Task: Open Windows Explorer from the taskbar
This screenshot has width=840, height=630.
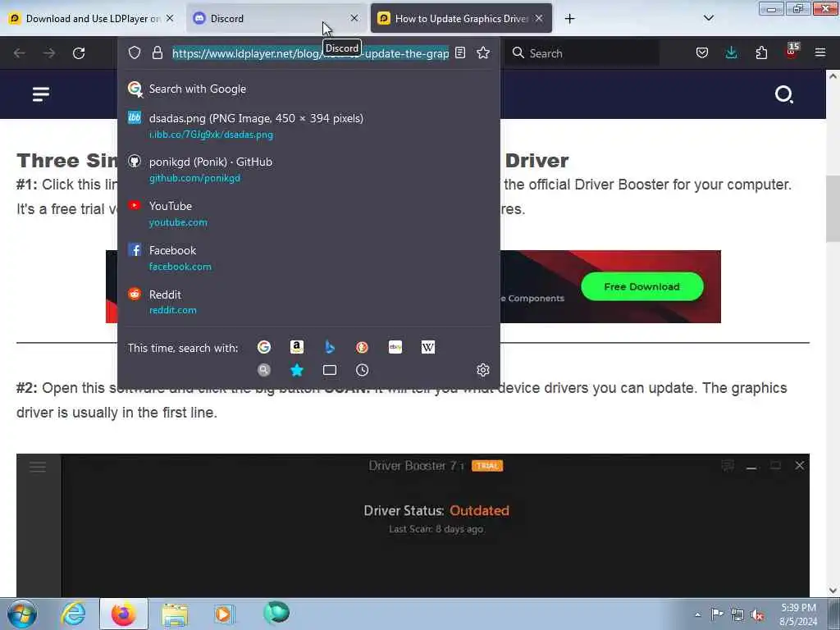Action: pyautogui.click(x=175, y=614)
